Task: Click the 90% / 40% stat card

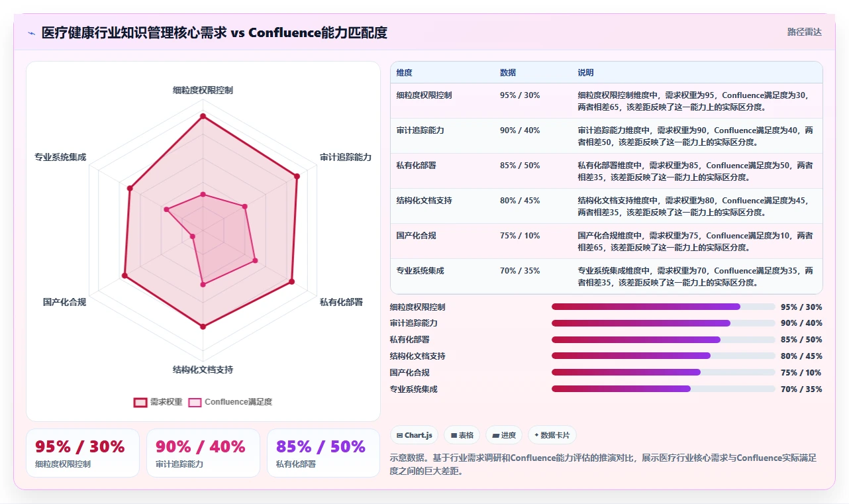Action: click(203, 453)
